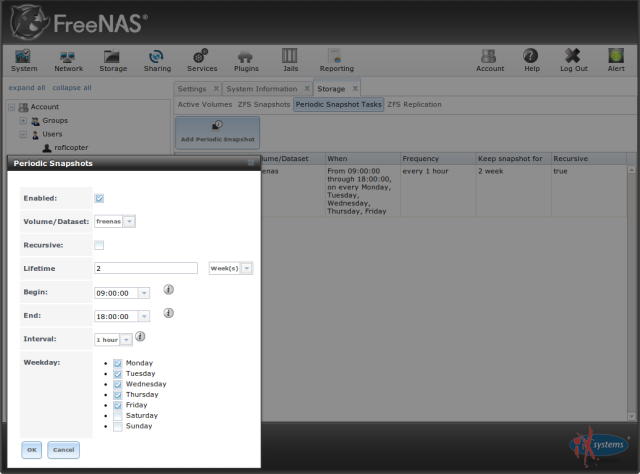Click the End time info icon
Viewport: 640px width, 474px height.
[x=169, y=313]
